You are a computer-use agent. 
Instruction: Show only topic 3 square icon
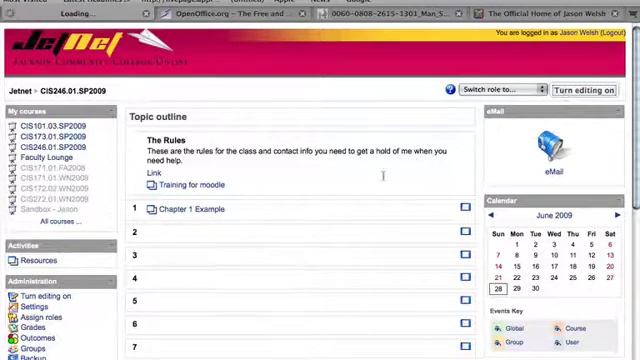tap(465, 254)
